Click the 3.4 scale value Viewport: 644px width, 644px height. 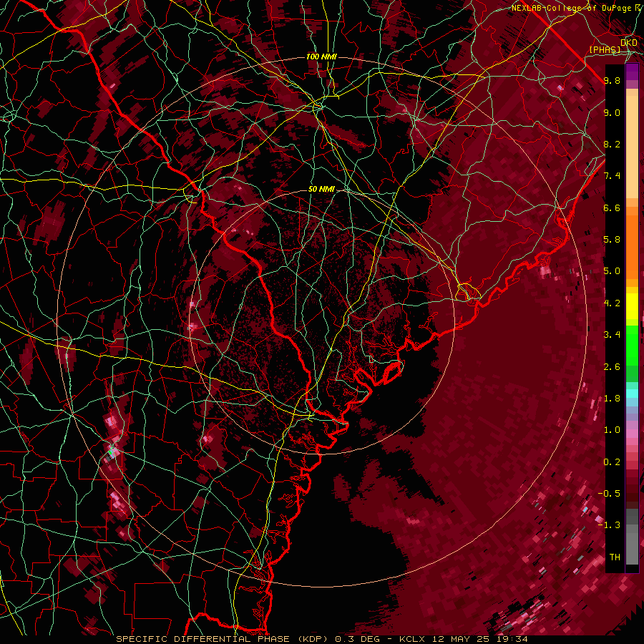(612, 335)
